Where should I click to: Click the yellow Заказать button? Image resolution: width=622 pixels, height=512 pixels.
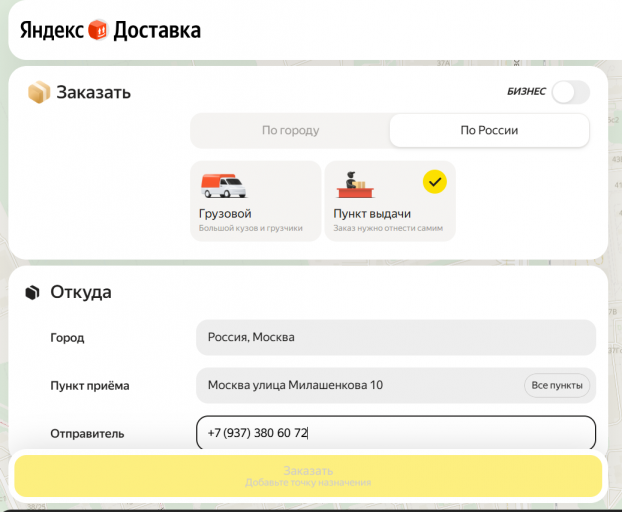click(x=308, y=476)
